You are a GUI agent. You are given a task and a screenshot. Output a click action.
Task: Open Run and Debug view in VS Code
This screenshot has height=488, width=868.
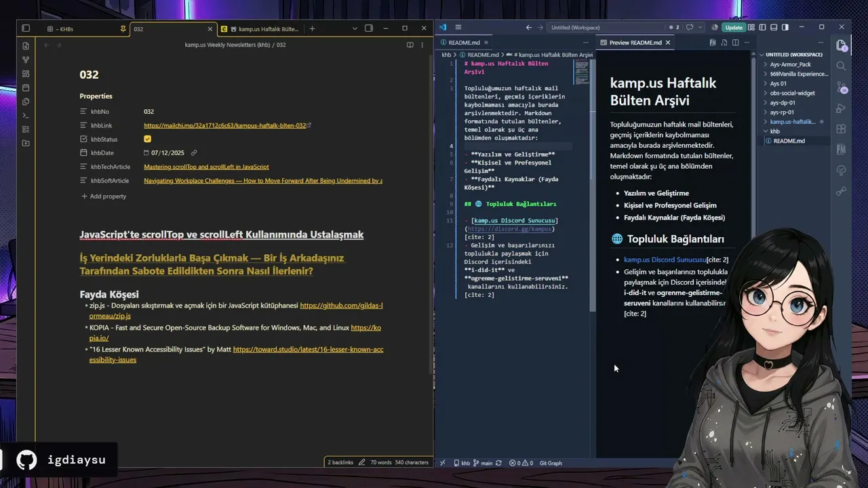pyautogui.click(x=841, y=108)
